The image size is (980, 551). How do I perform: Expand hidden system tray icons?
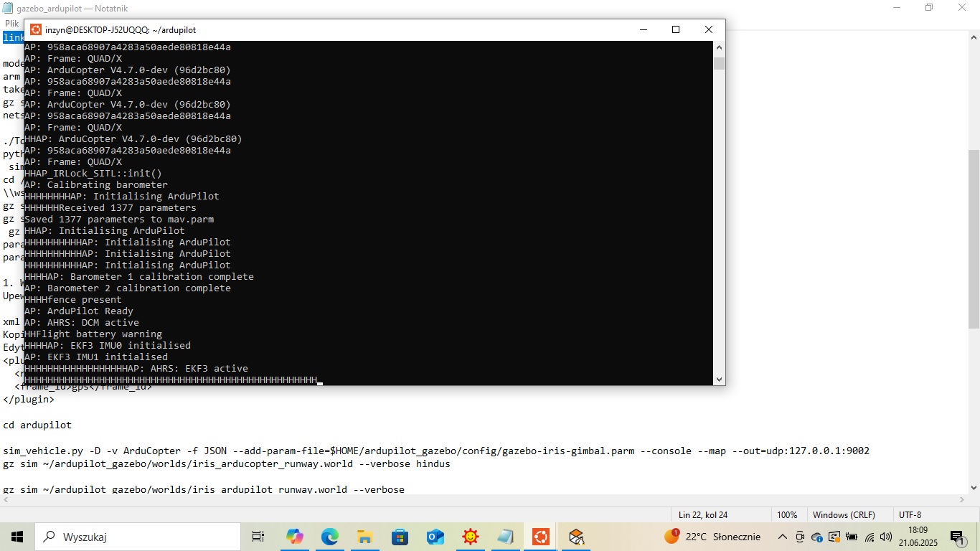click(783, 537)
